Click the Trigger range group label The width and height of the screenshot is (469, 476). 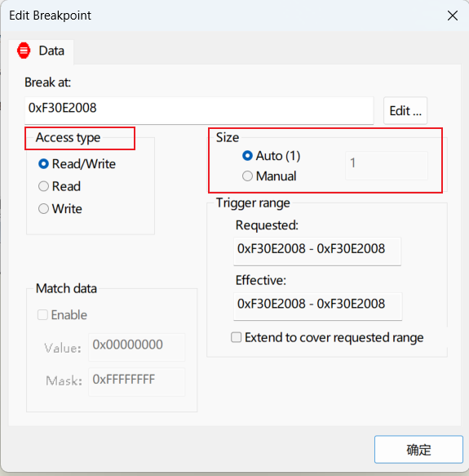[253, 203]
